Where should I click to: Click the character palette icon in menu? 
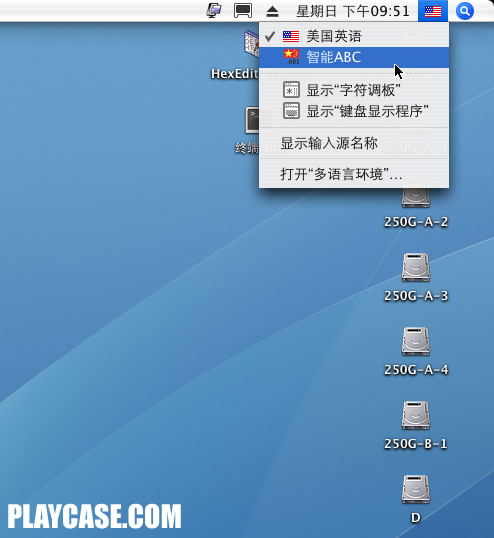[x=291, y=90]
